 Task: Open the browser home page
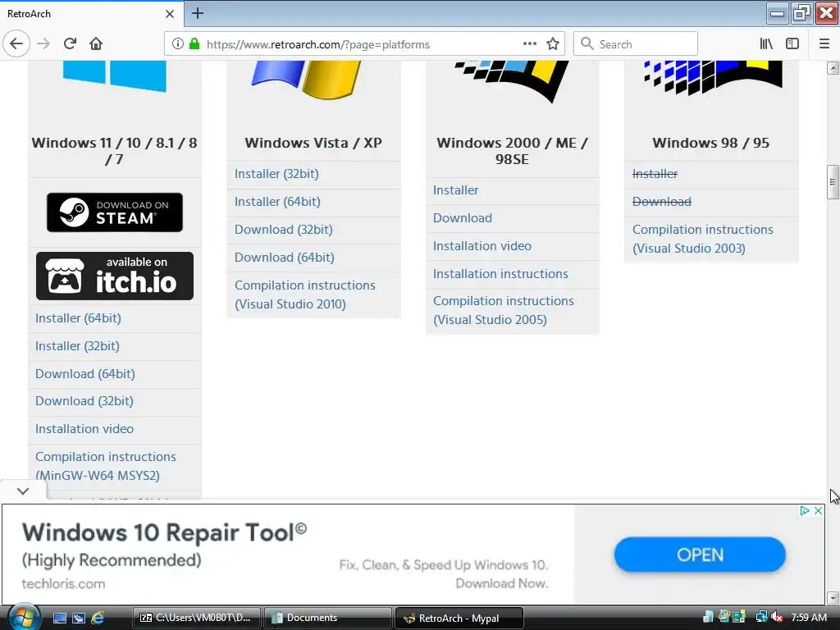(96, 44)
